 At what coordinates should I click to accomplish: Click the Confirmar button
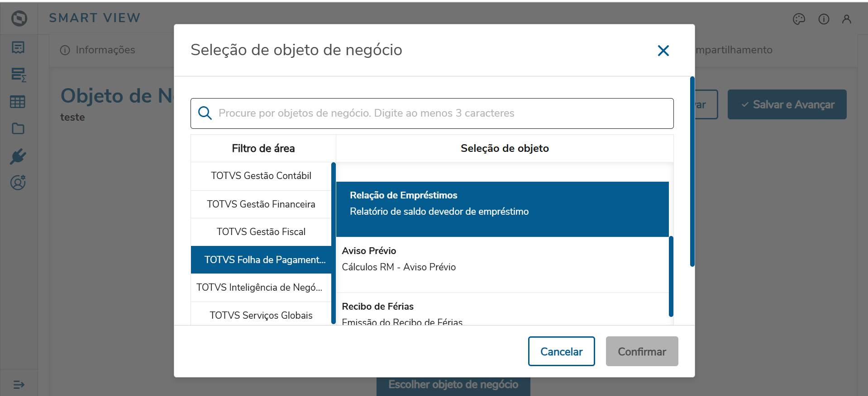click(642, 351)
